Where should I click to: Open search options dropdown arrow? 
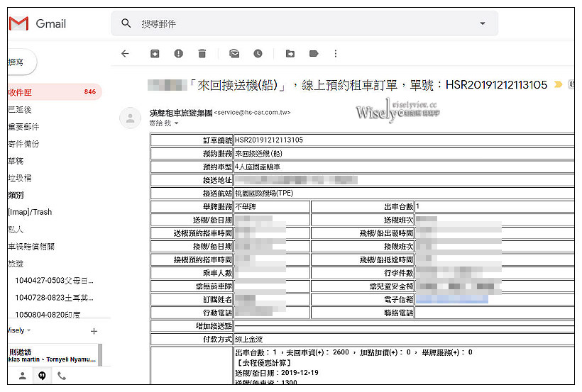pos(482,23)
